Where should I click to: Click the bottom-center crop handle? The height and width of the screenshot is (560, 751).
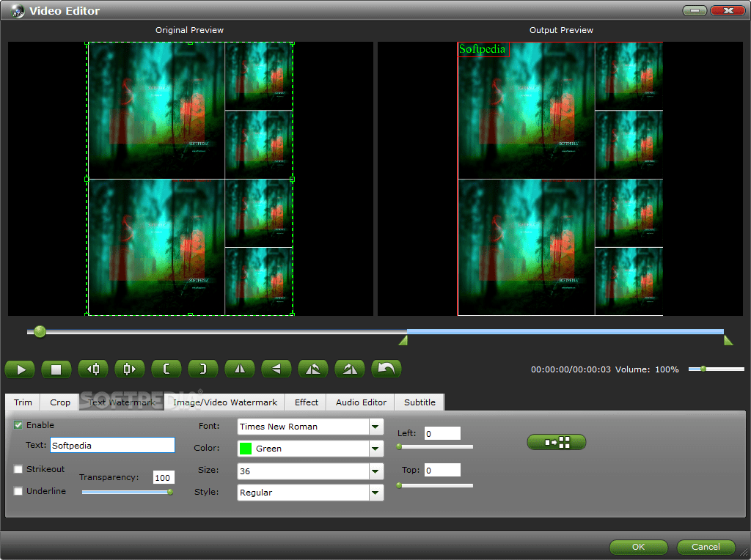pyautogui.click(x=190, y=314)
